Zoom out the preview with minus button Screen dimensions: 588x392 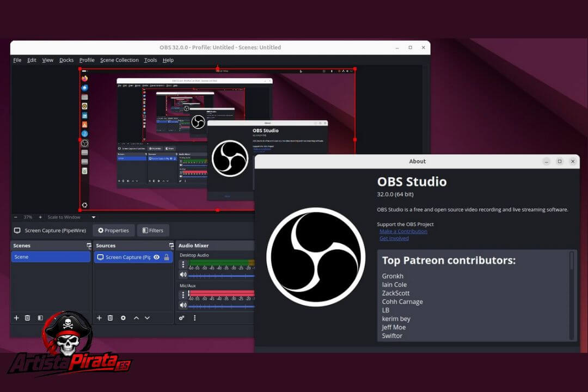(x=16, y=217)
